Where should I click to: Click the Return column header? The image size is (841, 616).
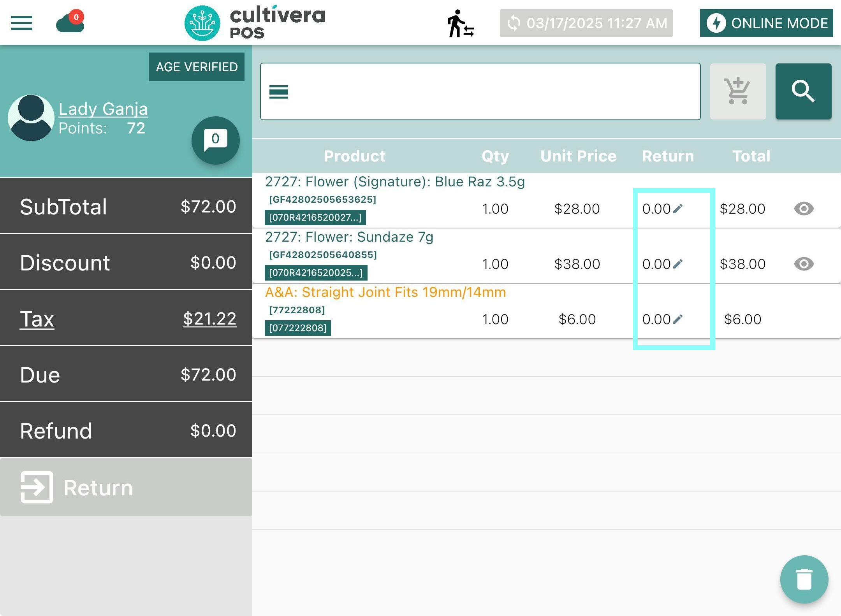tap(668, 156)
